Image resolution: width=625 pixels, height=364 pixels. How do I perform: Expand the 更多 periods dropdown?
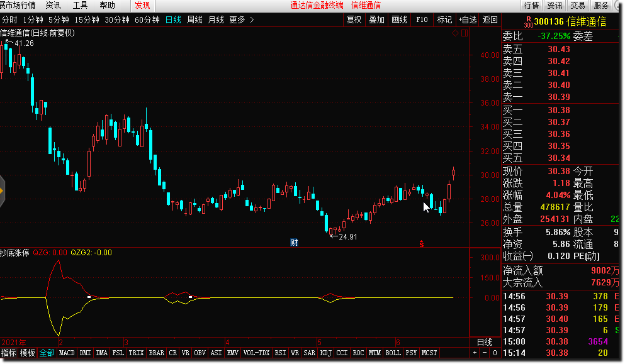click(242, 19)
